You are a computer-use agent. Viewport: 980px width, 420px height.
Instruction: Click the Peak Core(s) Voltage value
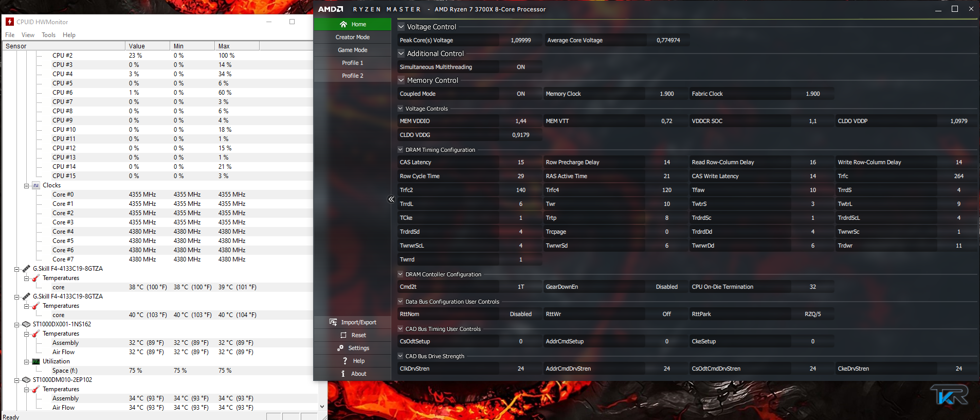(521, 40)
